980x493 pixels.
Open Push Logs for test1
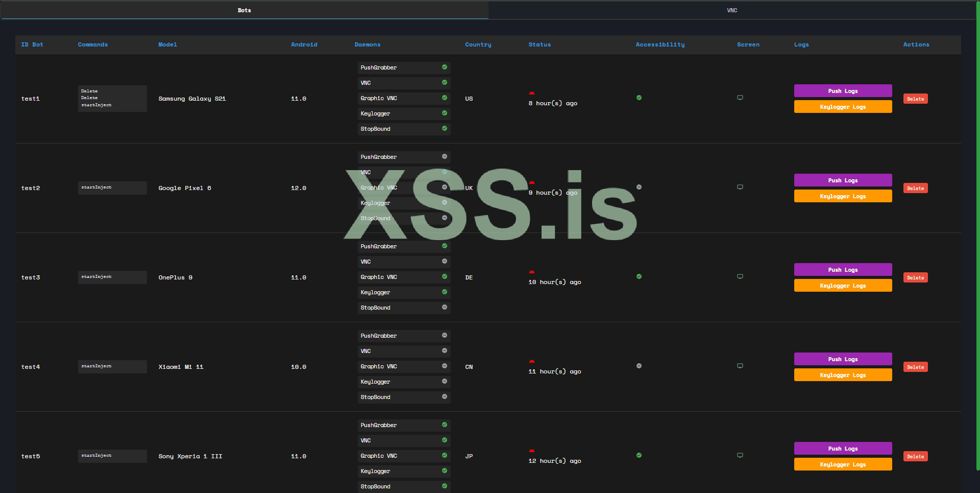coord(842,91)
